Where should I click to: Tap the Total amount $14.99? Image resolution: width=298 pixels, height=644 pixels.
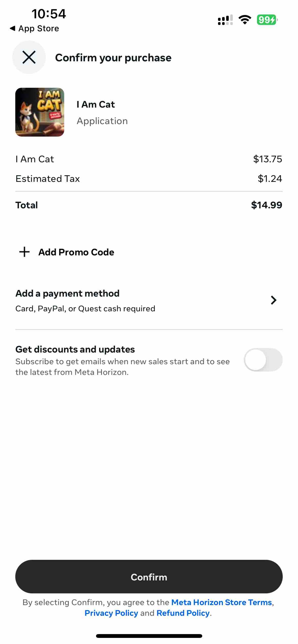[x=267, y=205]
